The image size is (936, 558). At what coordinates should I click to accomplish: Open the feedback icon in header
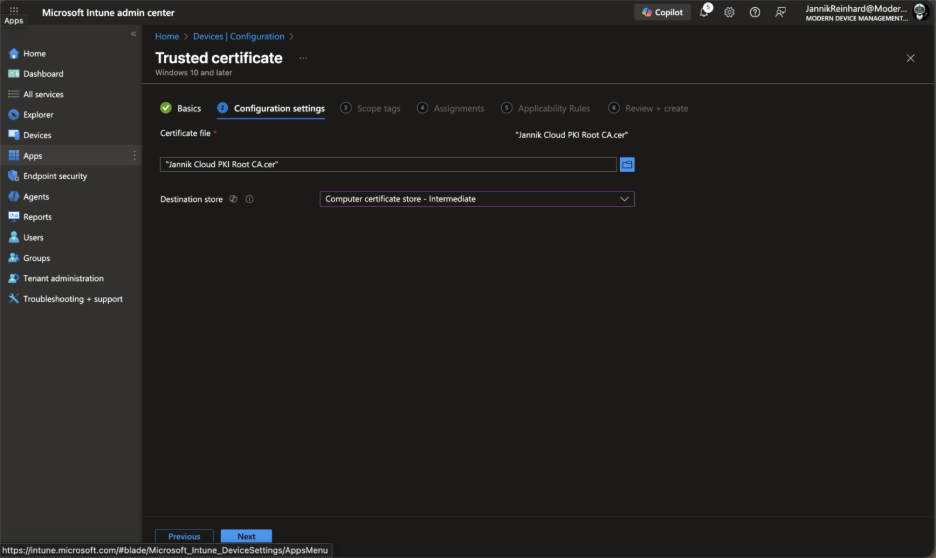pyautogui.click(x=781, y=12)
